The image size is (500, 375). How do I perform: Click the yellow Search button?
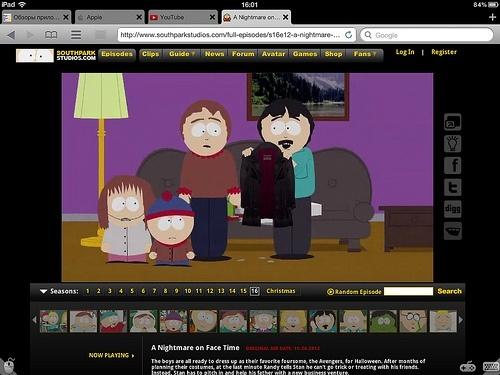[450, 291]
